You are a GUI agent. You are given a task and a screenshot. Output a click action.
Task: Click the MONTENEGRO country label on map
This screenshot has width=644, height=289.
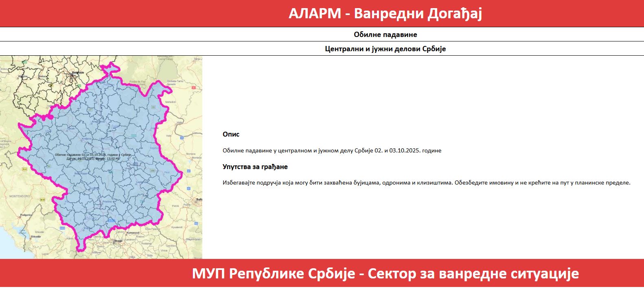[20, 196]
